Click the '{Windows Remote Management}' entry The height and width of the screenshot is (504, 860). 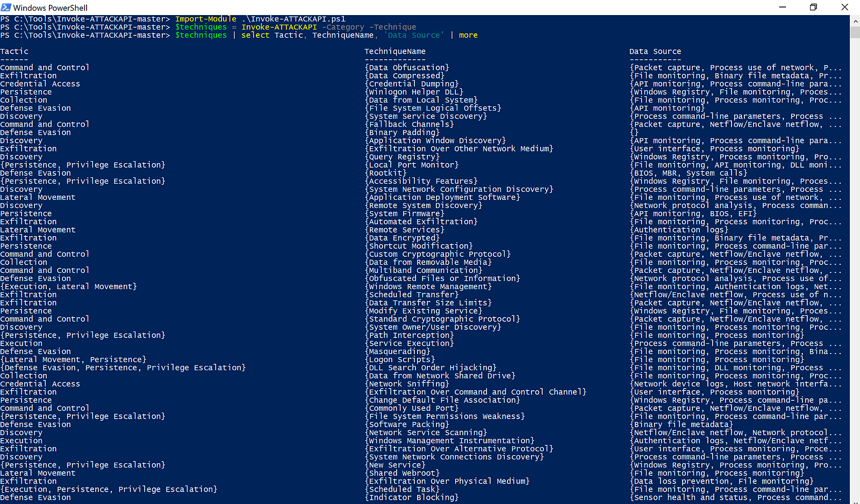coord(428,286)
